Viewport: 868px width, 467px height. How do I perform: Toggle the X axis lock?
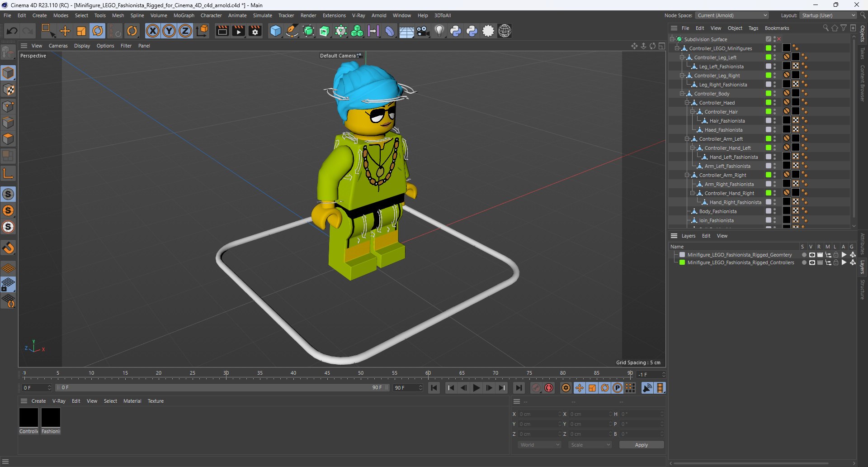pos(153,31)
